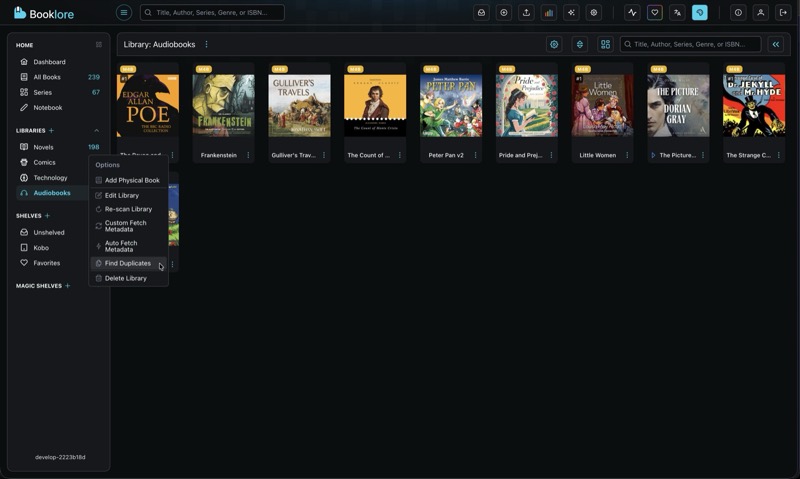Open three-dot menu for The Count of... card
The height and width of the screenshot is (479, 800).
[x=399, y=155]
